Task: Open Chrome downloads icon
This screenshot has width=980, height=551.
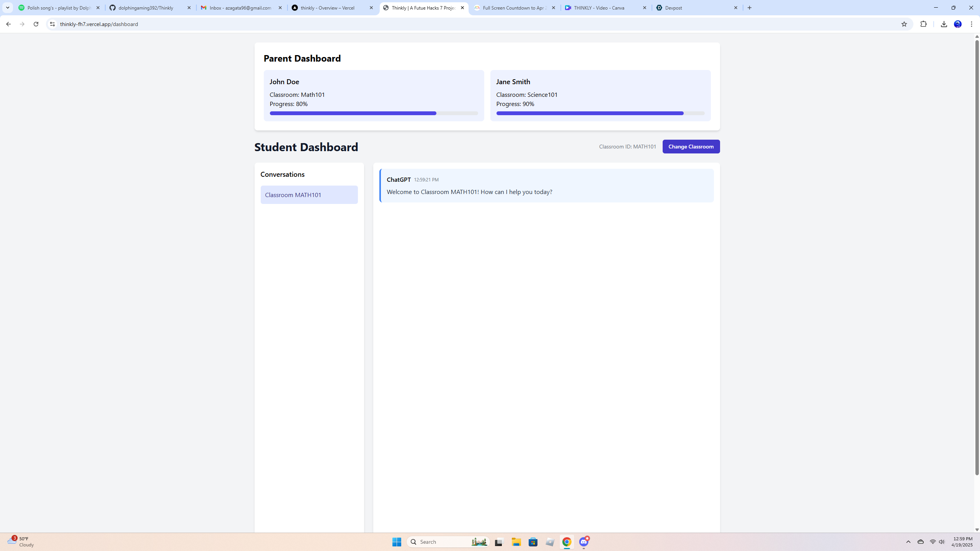Action: (x=944, y=24)
